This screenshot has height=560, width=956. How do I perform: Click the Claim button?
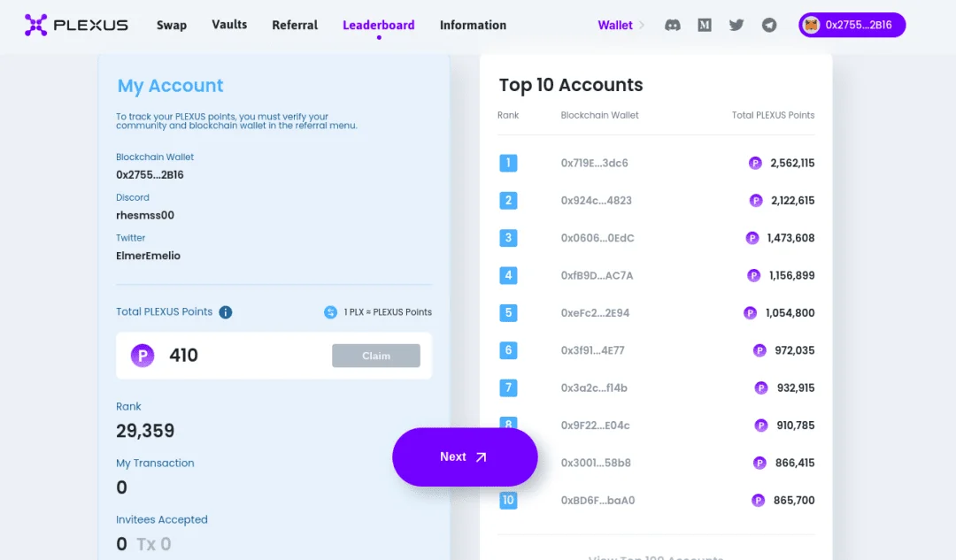coord(376,356)
